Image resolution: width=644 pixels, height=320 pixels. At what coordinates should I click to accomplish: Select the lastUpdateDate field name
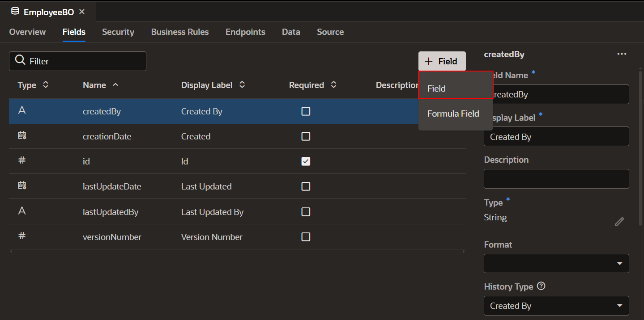coord(112,186)
